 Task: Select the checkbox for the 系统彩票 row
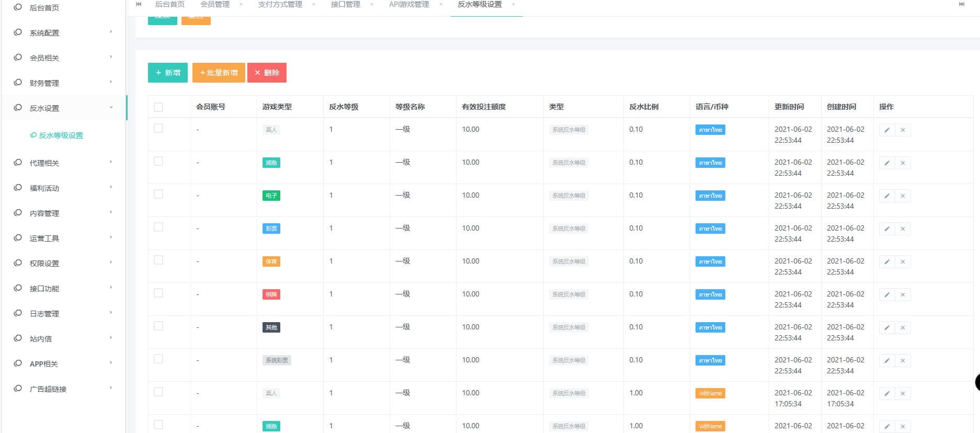pos(158,359)
